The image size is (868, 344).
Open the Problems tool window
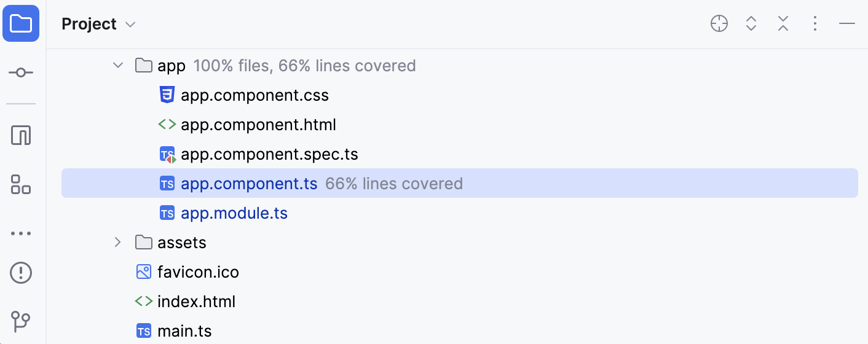21,272
